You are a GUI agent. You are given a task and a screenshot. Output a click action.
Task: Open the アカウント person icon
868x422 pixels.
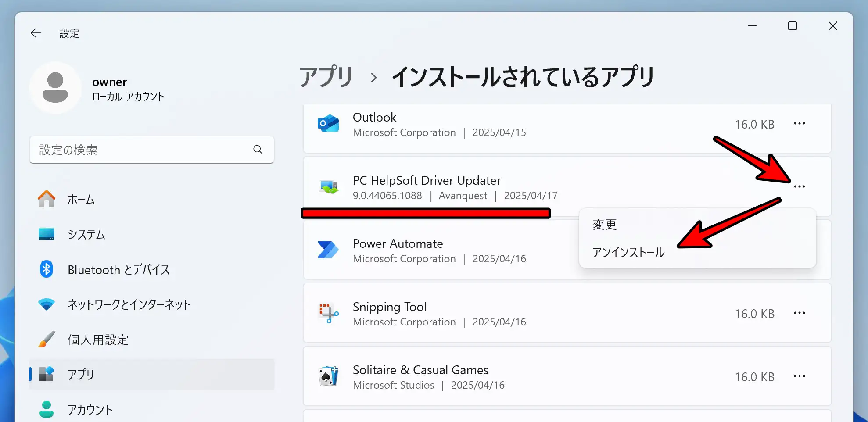point(47,409)
